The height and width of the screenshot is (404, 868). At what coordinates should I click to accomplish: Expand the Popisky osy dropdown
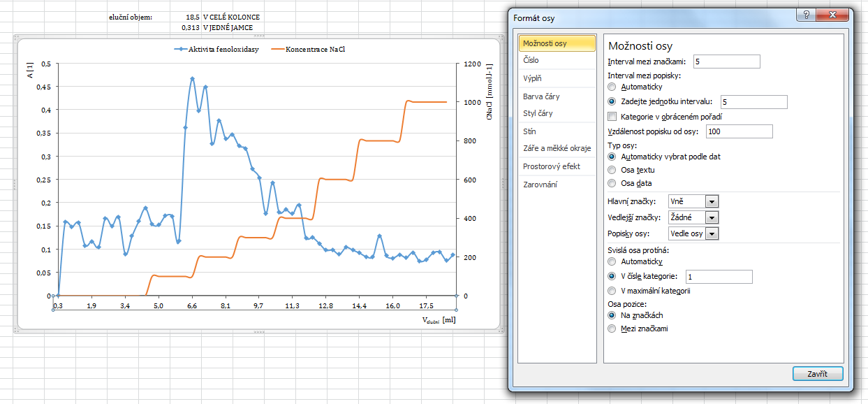[x=711, y=234]
